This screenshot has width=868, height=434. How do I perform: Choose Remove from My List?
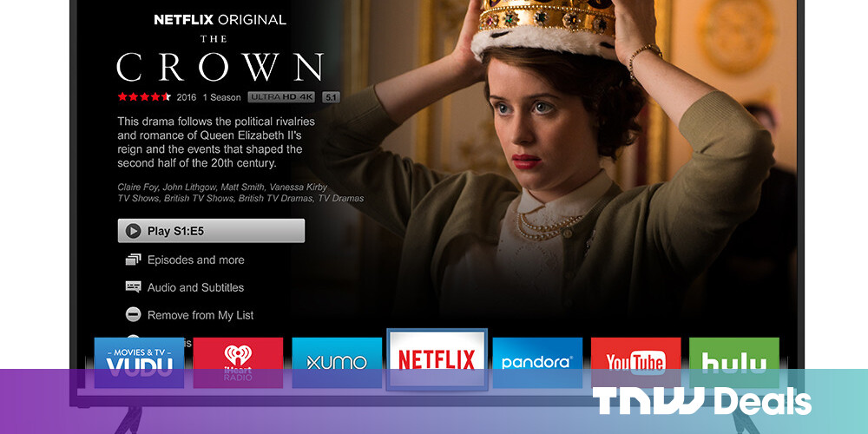coord(201,315)
